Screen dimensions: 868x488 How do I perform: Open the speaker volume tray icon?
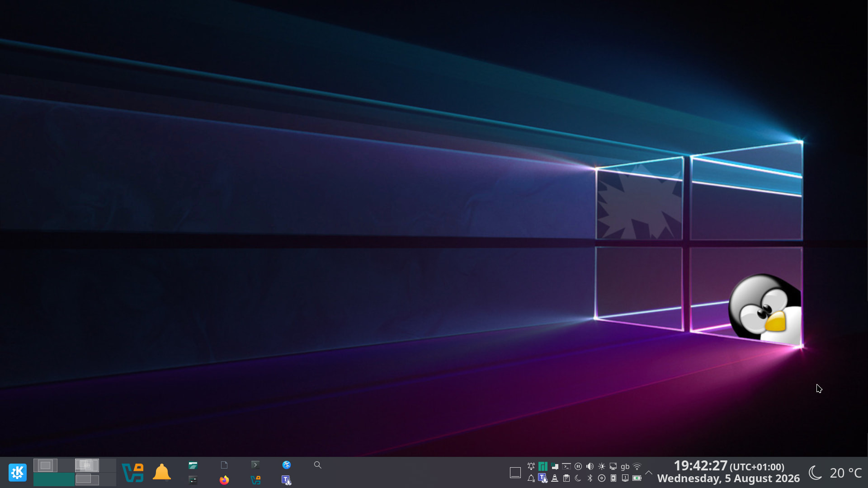(x=590, y=466)
